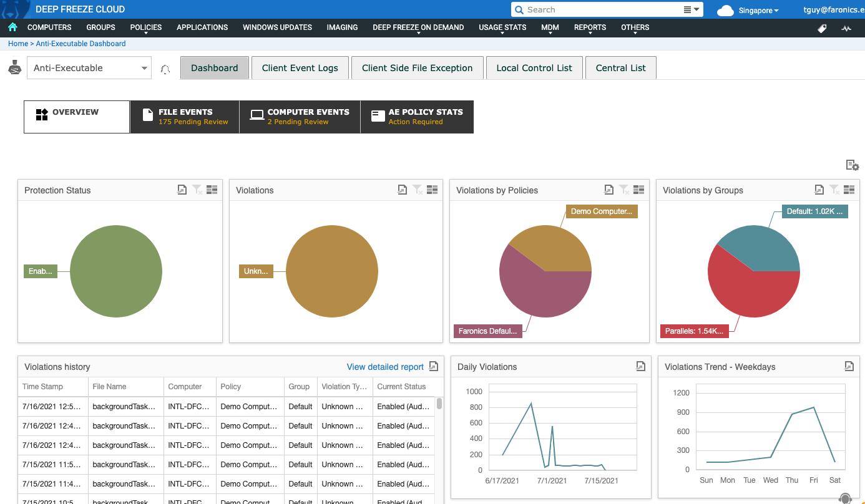The image size is (865, 504).
Task: Clear filter on Violations by Policies
Action: click(624, 190)
